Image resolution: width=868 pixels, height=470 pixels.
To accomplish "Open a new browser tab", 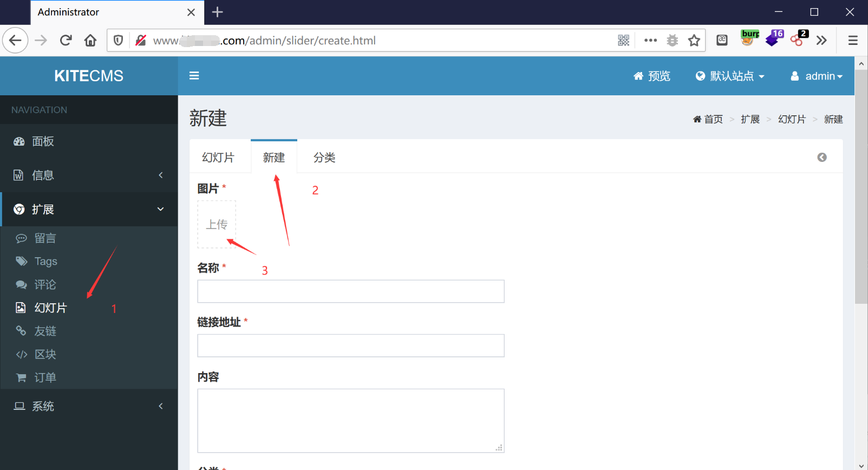I will click(x=218, y=12).
